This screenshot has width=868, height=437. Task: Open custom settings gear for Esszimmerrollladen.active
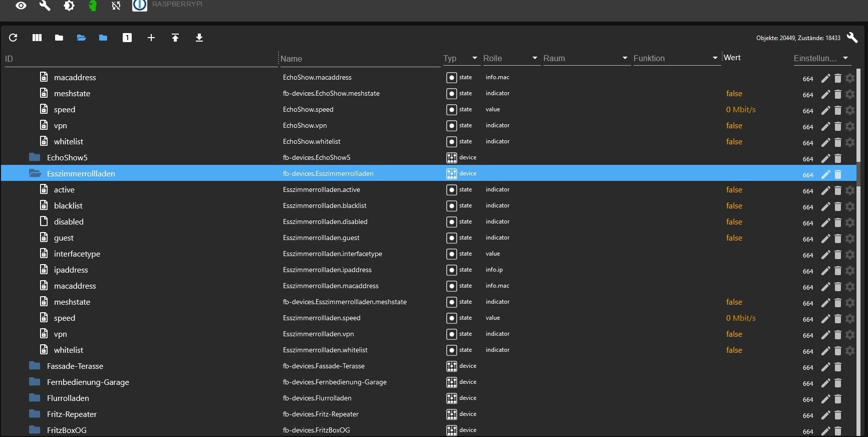(850, 190)
